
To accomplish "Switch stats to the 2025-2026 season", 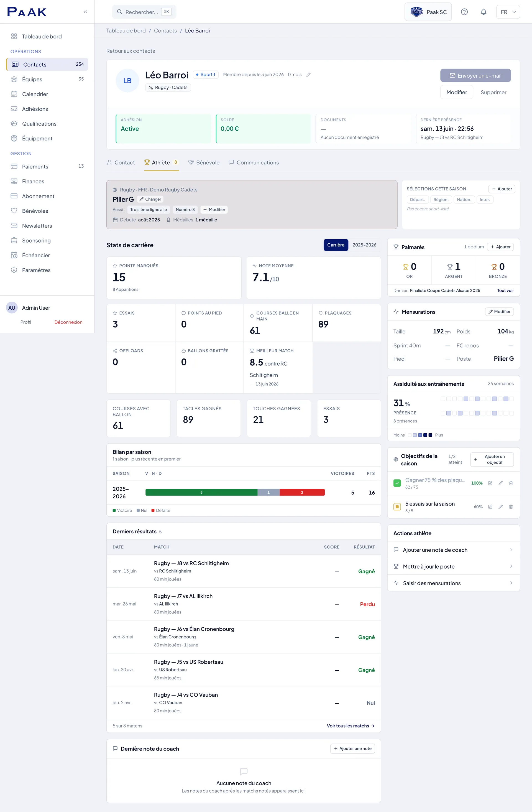I will tap(364, 245).
